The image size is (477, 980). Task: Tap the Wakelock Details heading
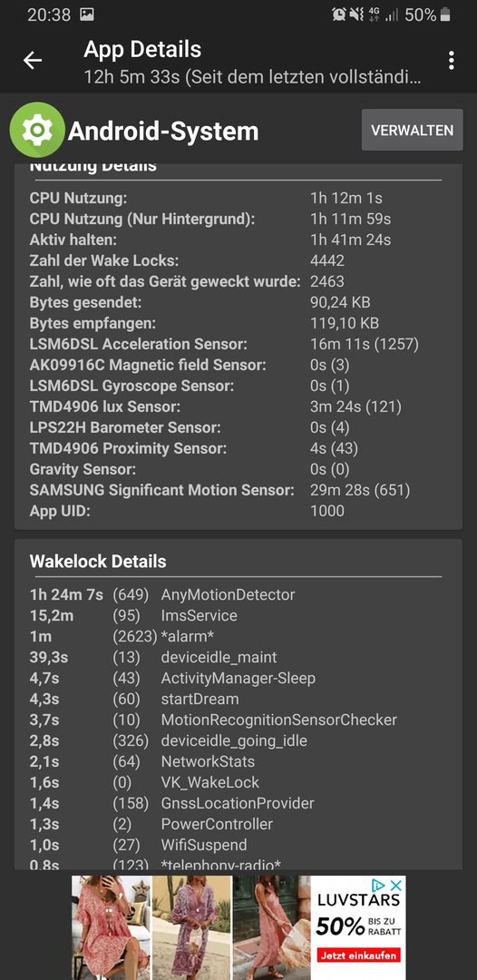coord(98,562)
